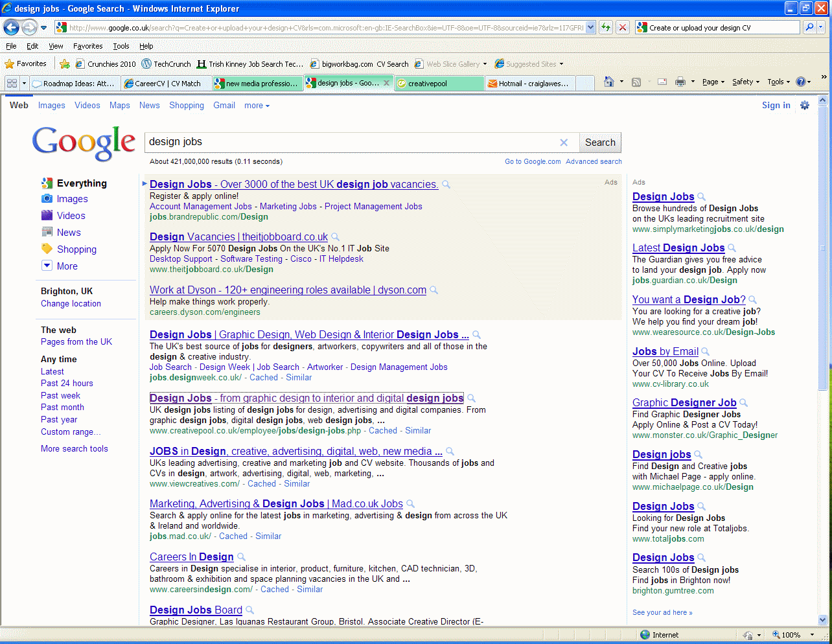832x644 pixels.
Task: Go forward with the browser Forward button
Action: [x=29, y=27]
